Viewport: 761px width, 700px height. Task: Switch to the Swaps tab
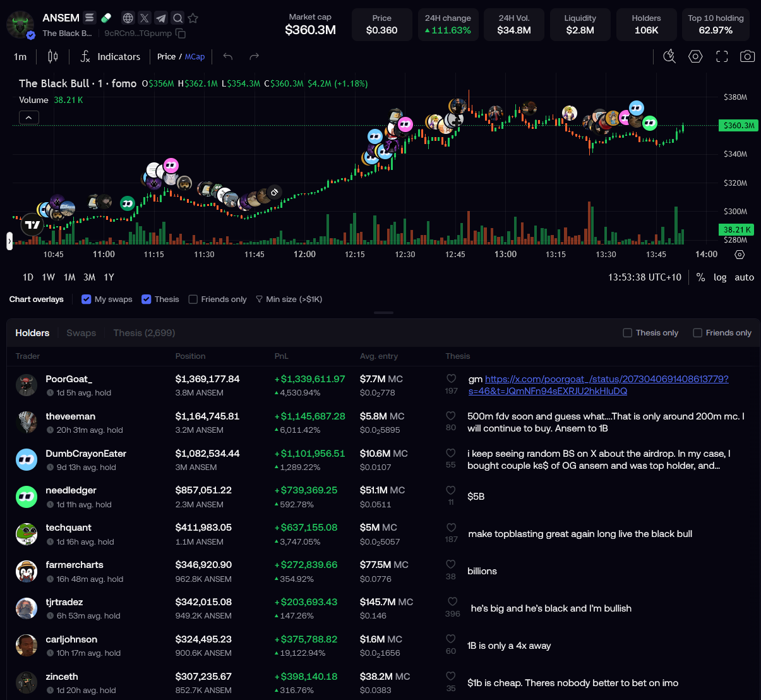81,333
